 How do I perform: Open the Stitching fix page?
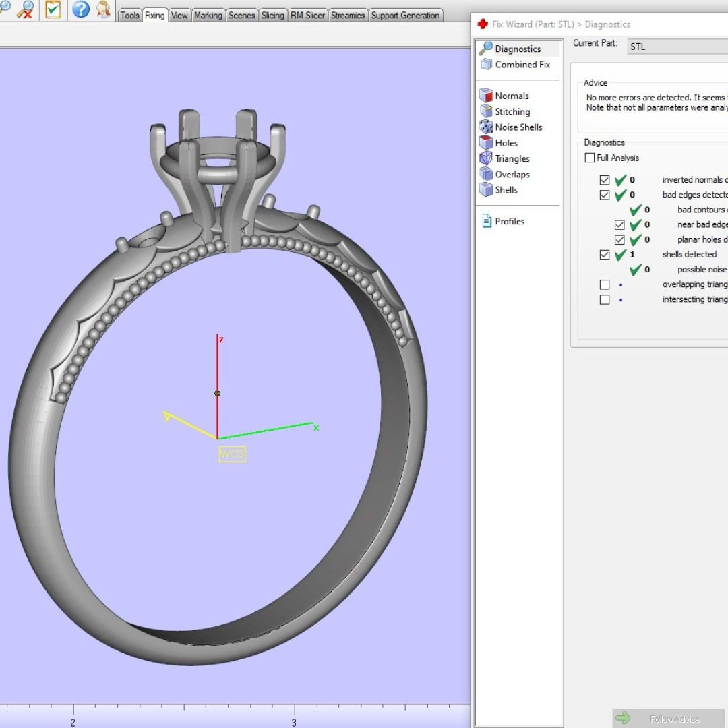(512, 111)
